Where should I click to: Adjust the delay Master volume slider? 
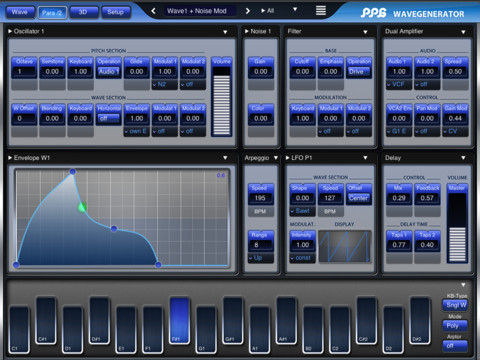(x=457, y=227)
